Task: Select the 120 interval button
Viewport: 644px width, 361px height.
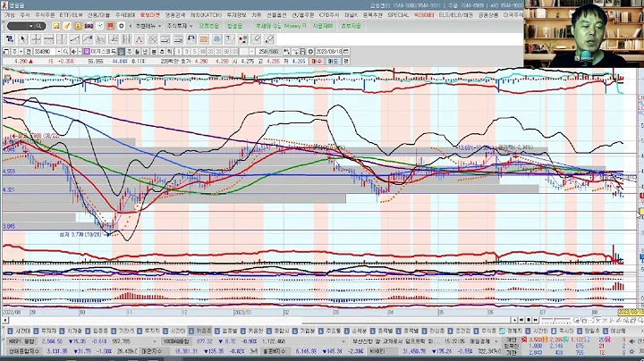Action: coord(234,51)
